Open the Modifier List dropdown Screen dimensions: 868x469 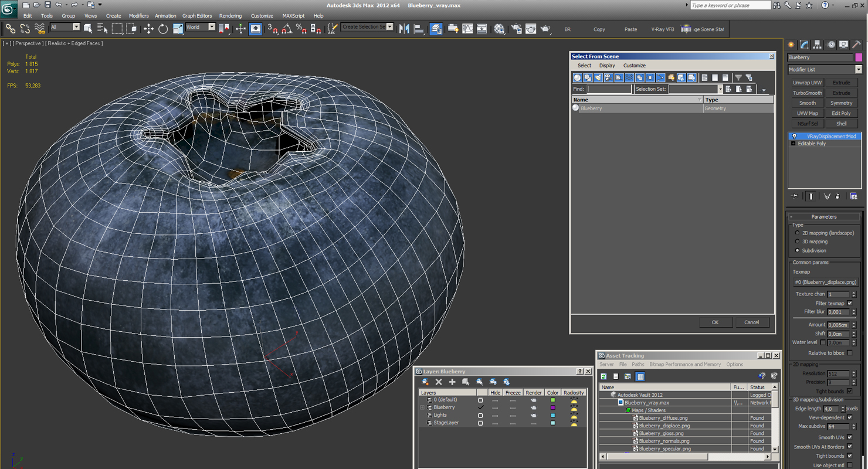pyautogui.click(x=859, y=69)
